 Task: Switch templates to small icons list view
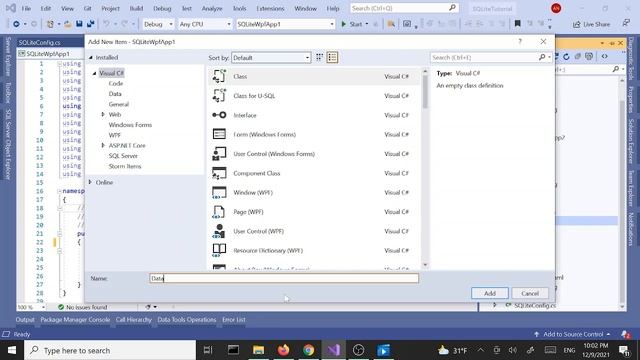(332, 58)
